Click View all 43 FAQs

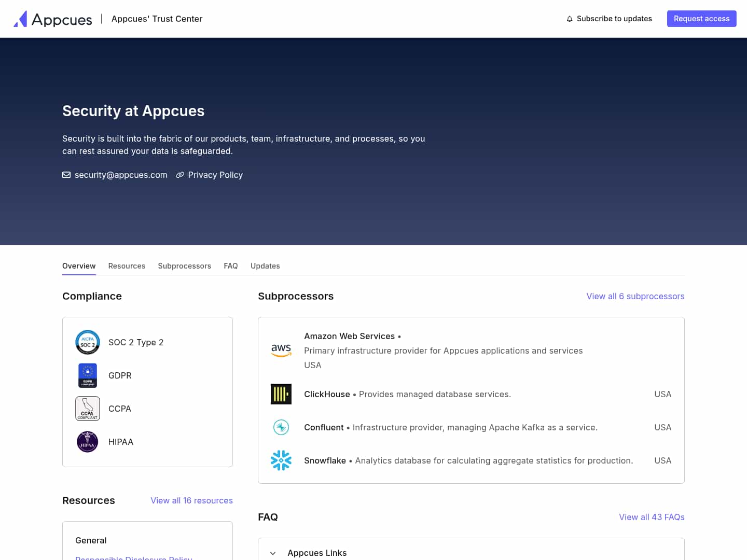tap(652, 517)
